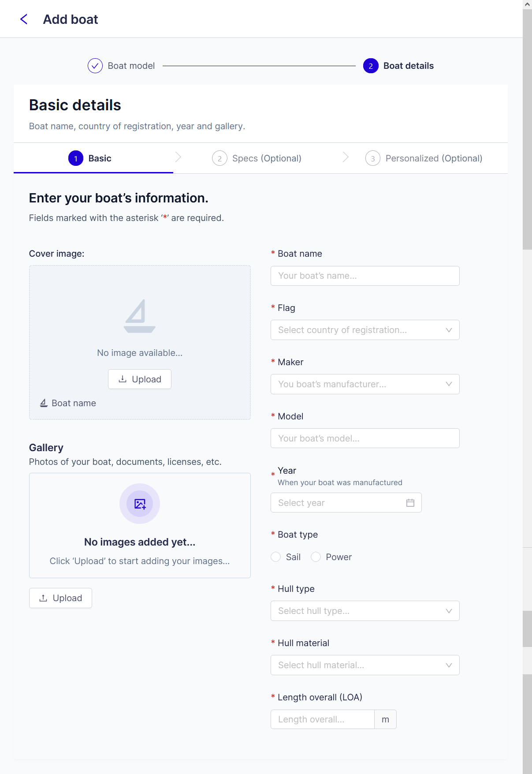Click the page vertical scrollbar
Image resolution: width=532 pixels, height=774 pixels.
click(527, 129)
